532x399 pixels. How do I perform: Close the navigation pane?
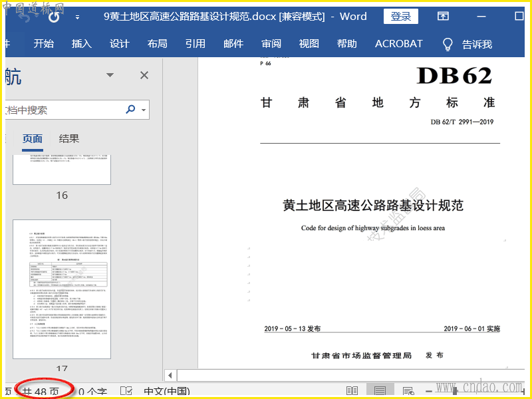[x=144, y=75]
